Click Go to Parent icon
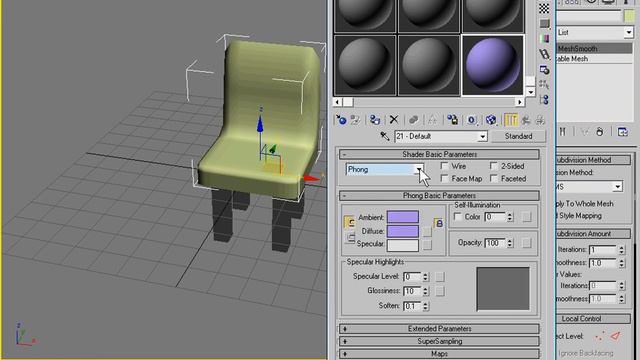The image size is (640, 360). [526, 120]
